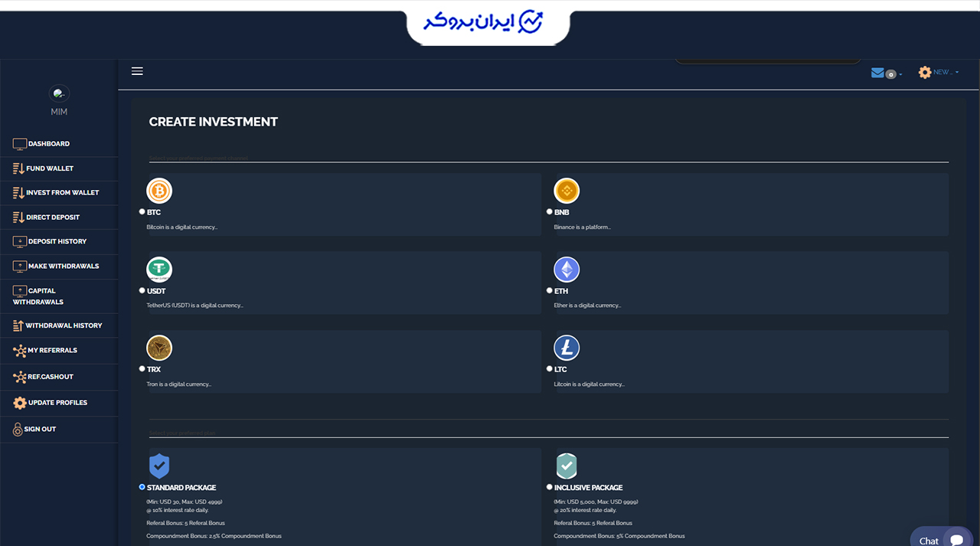The height and width of the screenshot is (546, 980).
Task: Click the Standard Package shield icon
Action: [159, 466]
